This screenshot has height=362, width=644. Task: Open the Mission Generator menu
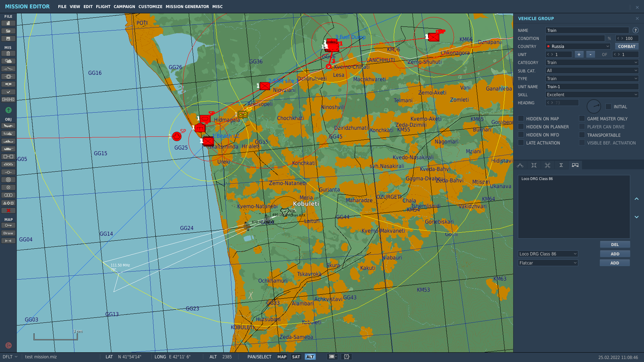click(187, 6)
